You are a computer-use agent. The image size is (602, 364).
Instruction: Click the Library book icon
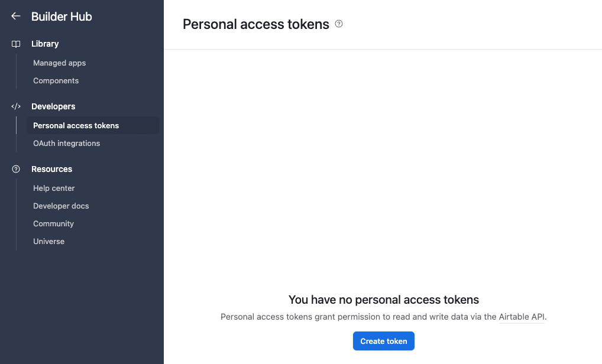16,44
